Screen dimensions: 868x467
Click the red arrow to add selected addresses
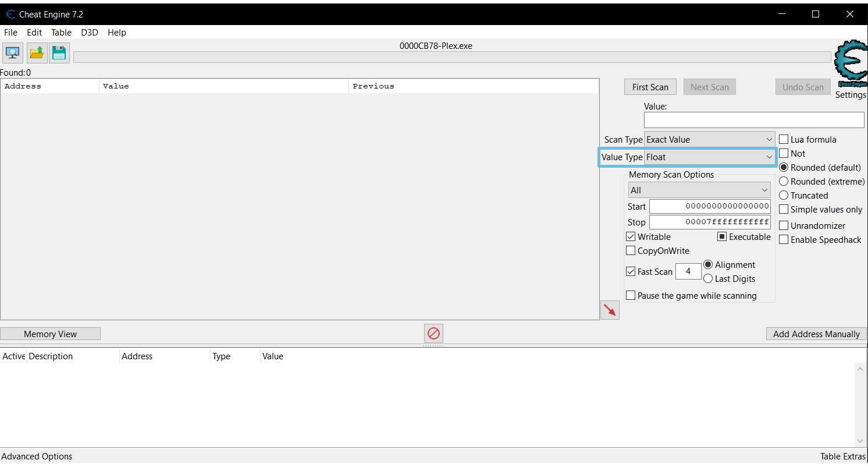(x=610, y=310)
